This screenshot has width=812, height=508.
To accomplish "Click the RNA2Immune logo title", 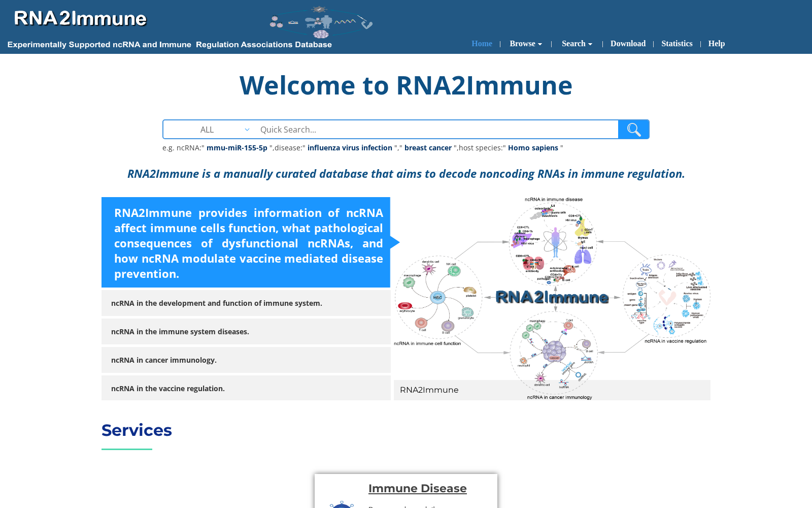I will (x=80, y=18).
